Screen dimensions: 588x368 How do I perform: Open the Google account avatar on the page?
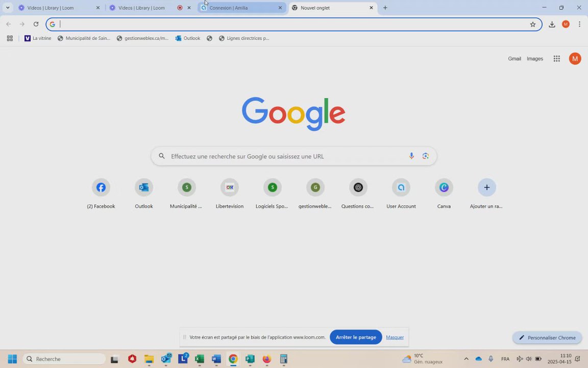[575, 59]
